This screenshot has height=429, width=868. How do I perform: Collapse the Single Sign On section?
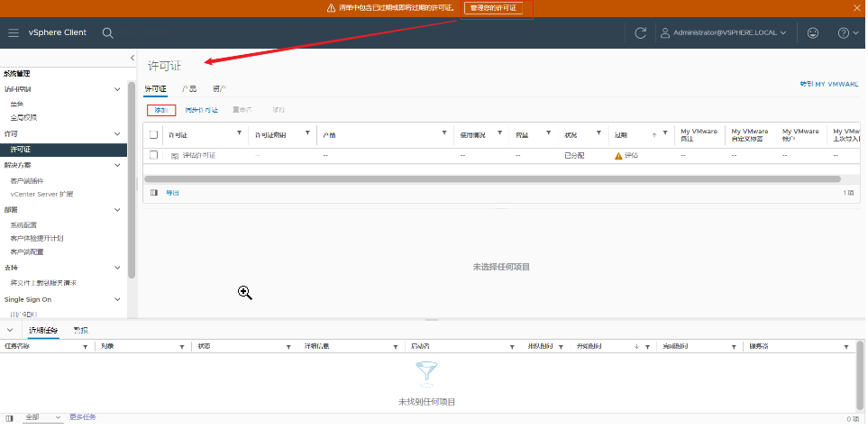(x=117, y=299)
